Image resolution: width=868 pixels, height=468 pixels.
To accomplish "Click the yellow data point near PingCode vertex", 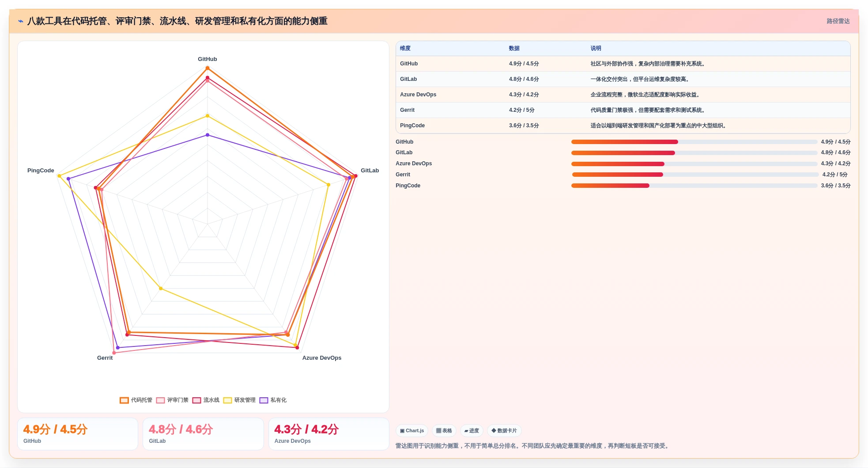I will [59, 176].
